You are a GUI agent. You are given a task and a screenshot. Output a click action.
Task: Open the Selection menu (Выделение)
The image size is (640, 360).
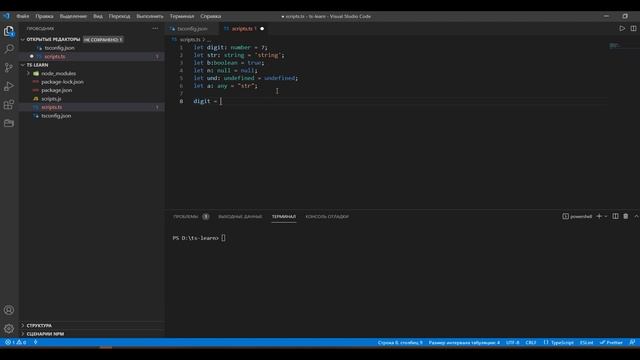click(73, 16)
